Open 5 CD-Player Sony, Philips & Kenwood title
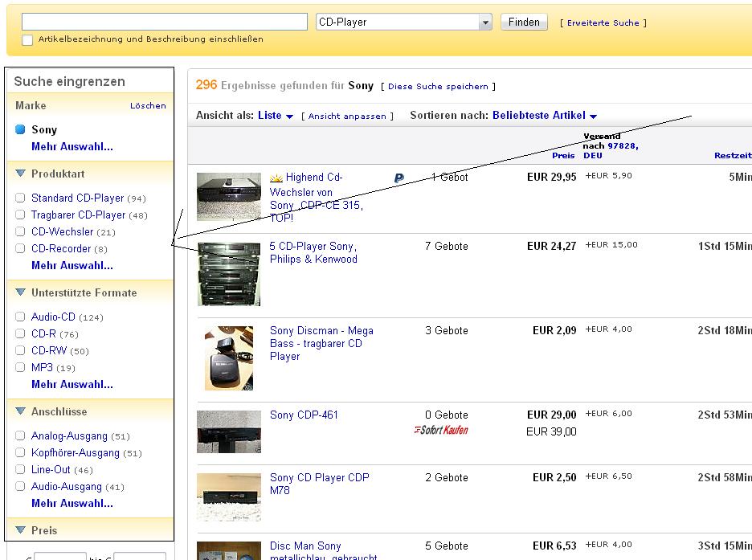The height and width of the screenshot is (560, 752). [x=313, y=252]
